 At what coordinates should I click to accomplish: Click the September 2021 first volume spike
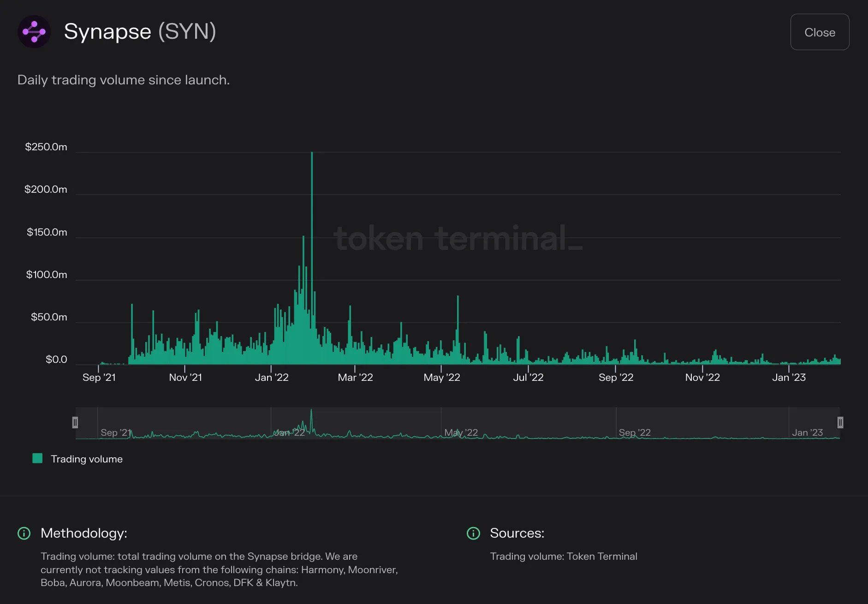click(132, 334)
